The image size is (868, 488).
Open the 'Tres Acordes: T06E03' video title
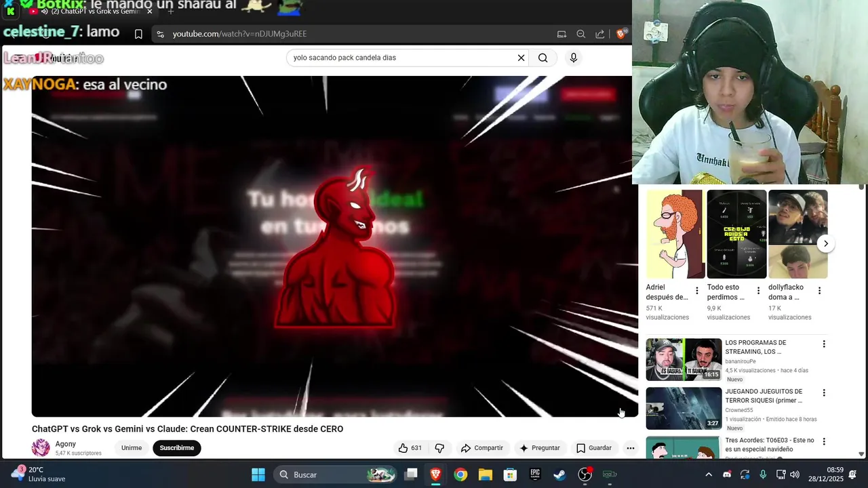click(770, 445)
